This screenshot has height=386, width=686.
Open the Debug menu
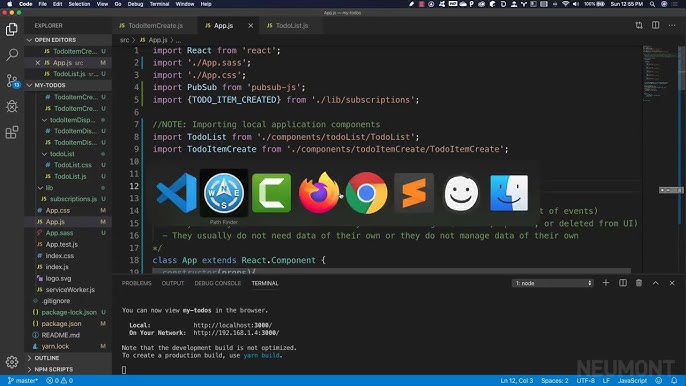pyautogui.click(x=135, y=4)
